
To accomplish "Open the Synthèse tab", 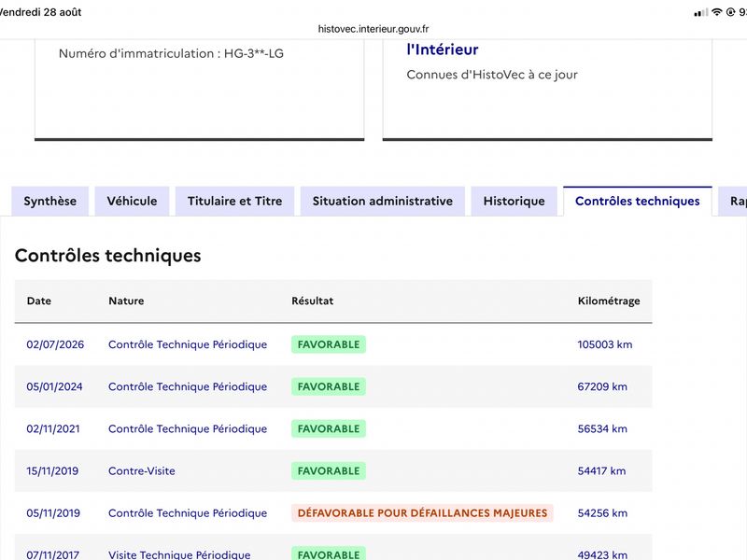I will (50, 201).
